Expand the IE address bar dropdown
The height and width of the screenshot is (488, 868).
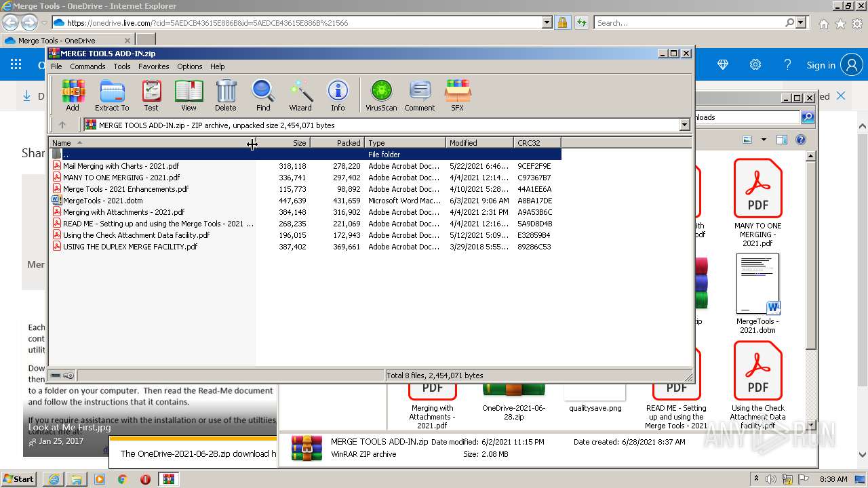pos(547,23)
